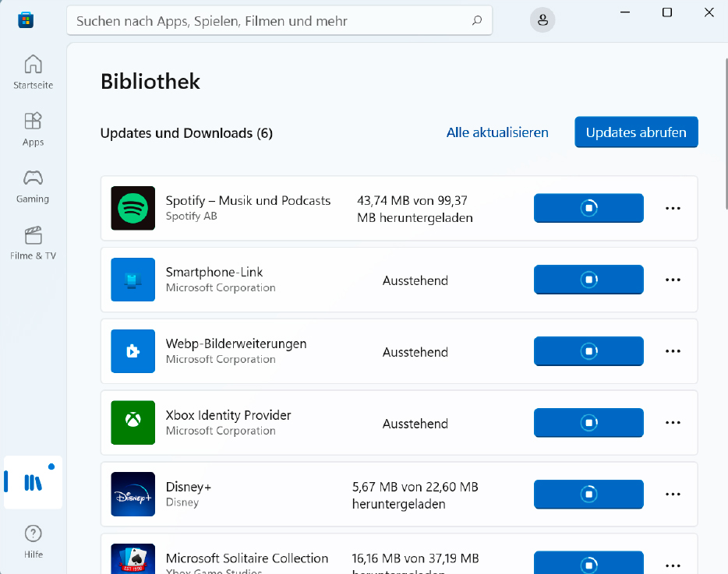Screen dimensions: 728x574
Task: Close the Microsoft Store window
Action: [709, 12]
